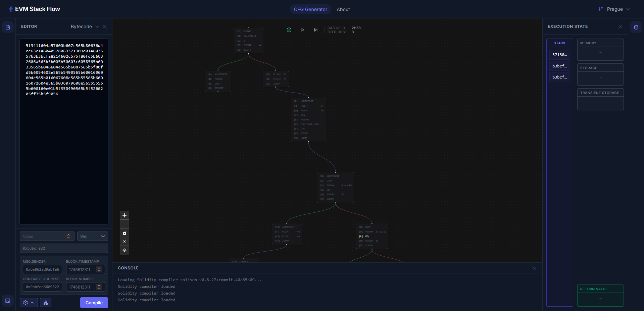This screenshot has height=311, width=644.
Task: Open the Wei unit dropdown
Action: pyautogui.click(x=92, y=236)
